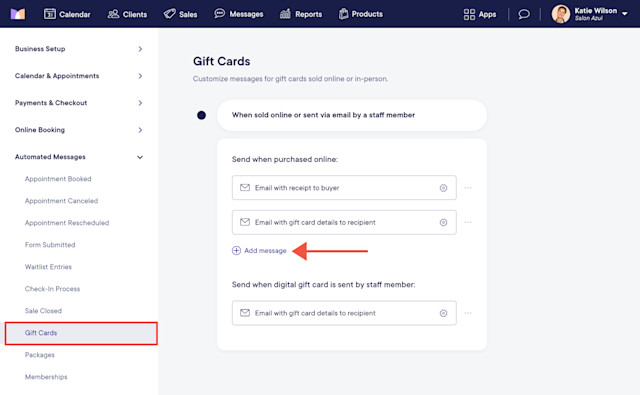The width and height of the screenshot is (640, 395).
Task: Open settings gear for receipt to buyer email
Action: [443, 188]
